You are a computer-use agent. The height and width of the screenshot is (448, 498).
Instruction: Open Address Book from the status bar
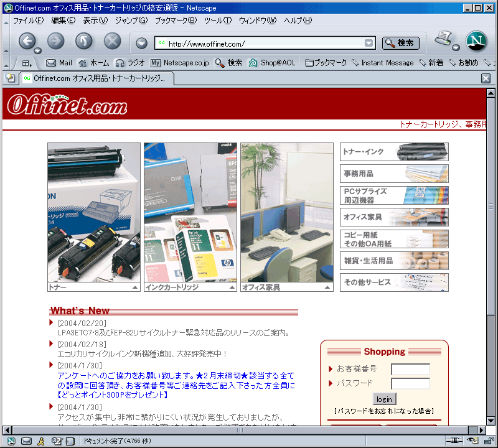pos(70,441)
